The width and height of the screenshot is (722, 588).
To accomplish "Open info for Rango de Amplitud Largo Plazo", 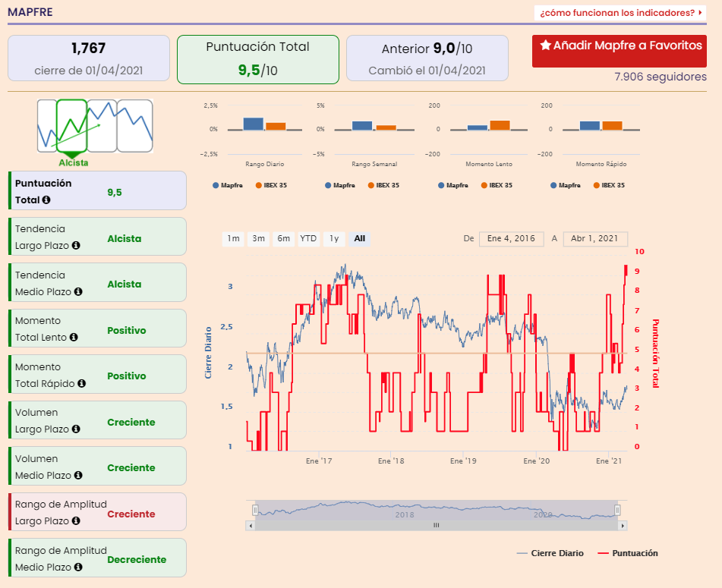I will 76,520.
